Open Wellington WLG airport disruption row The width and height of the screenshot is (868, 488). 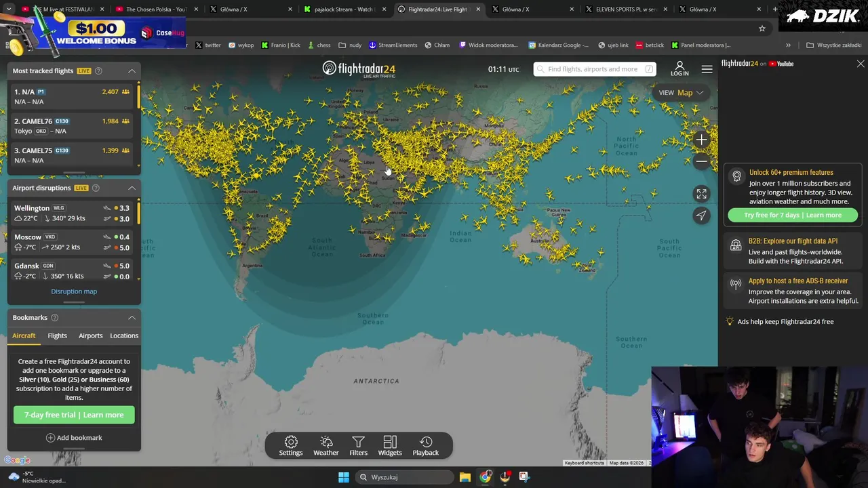tap(72, 213)
